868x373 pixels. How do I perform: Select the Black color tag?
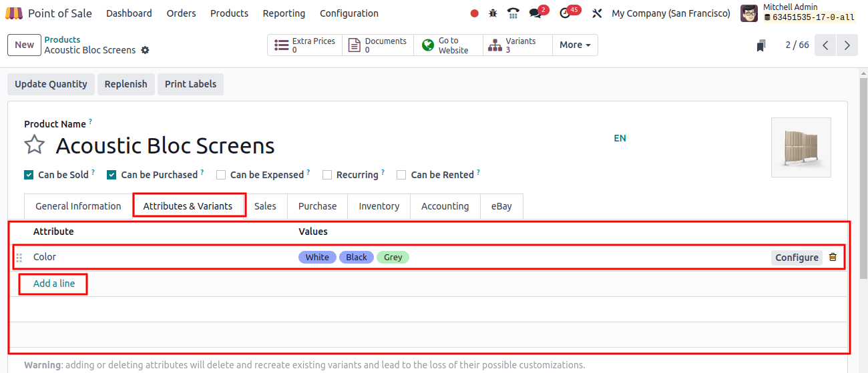[x=357, y=257]
